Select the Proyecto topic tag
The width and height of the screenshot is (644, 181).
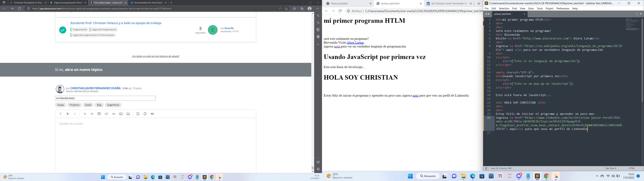tap(74, 105)
